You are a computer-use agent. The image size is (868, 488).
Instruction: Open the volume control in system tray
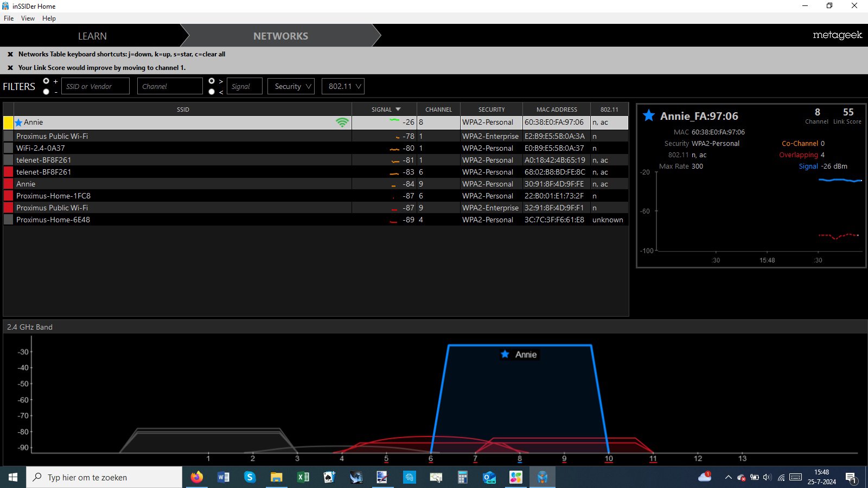pyautogui.click(x=767, y=477)
